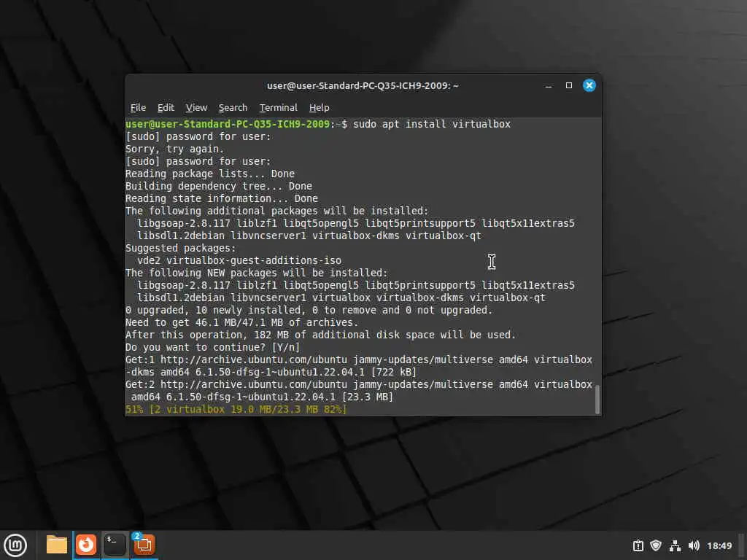
Task: Click the 'Suggested packages:' line
Action: click(x=181, y=248)
